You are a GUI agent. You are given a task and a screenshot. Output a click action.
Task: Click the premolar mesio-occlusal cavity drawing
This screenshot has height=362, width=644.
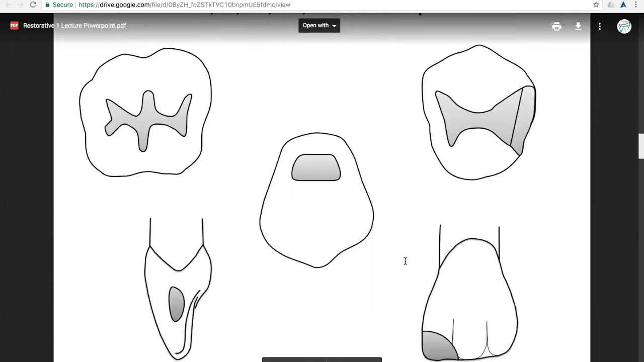(x=478, y=112)
